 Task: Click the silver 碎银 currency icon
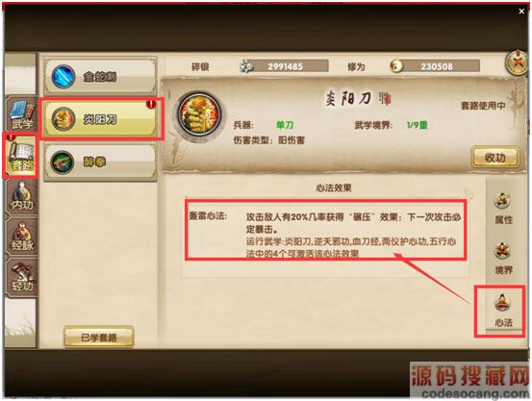coord(246,66)
